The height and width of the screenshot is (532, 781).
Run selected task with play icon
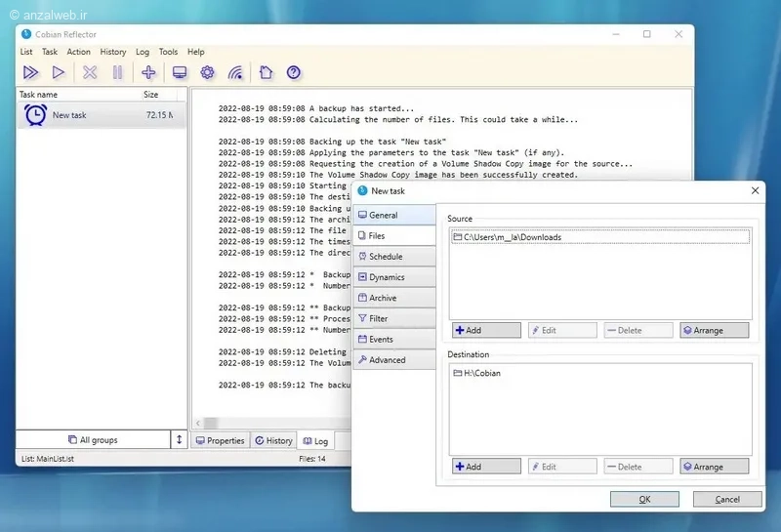click(59, 73)
